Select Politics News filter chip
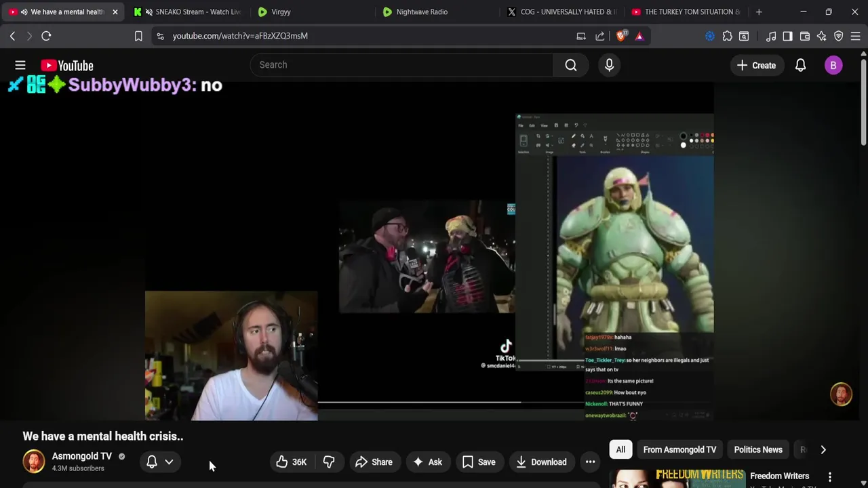The image size is (868, 488). 758,449
